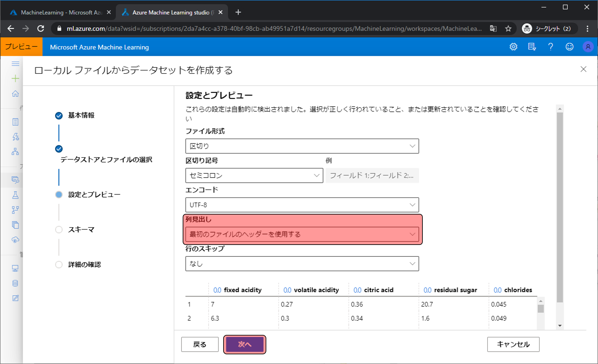
Task: Click the キャンセル button
Action: (x=513, y=344)
